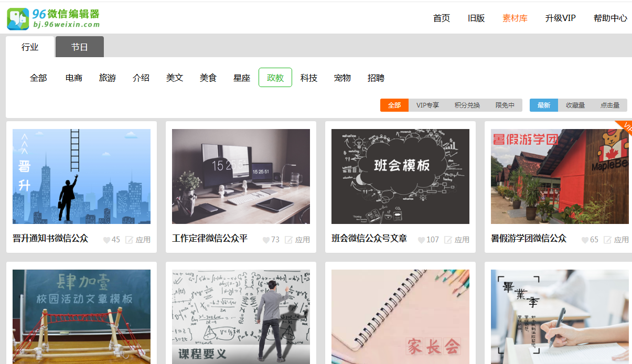
Task: Switch to the 节日 tab
Action: pos(79,47)
